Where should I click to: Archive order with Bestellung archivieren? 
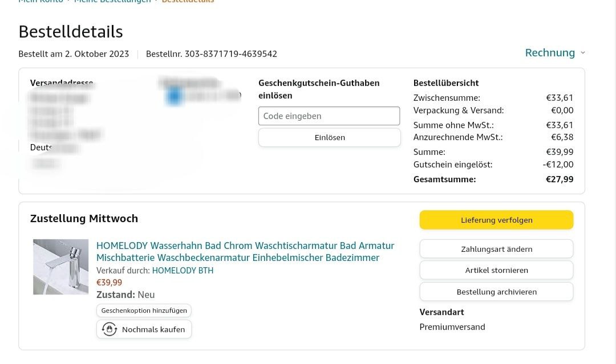496,292
